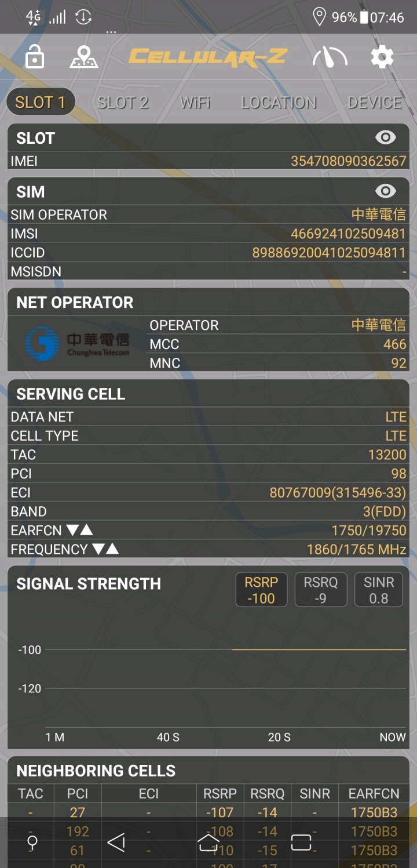417x868 pixels.
Task: Tap the Android back navigation button
Action: 116,842
